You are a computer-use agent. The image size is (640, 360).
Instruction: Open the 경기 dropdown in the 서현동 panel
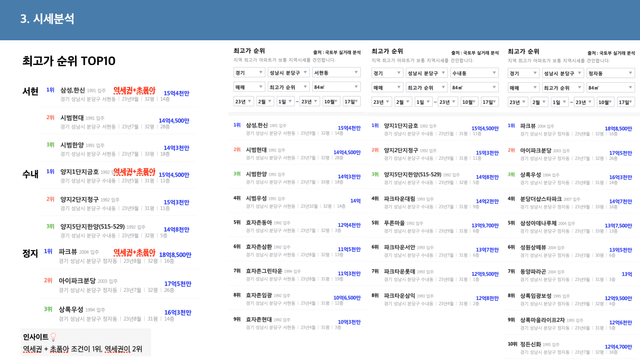pos(249,73)
